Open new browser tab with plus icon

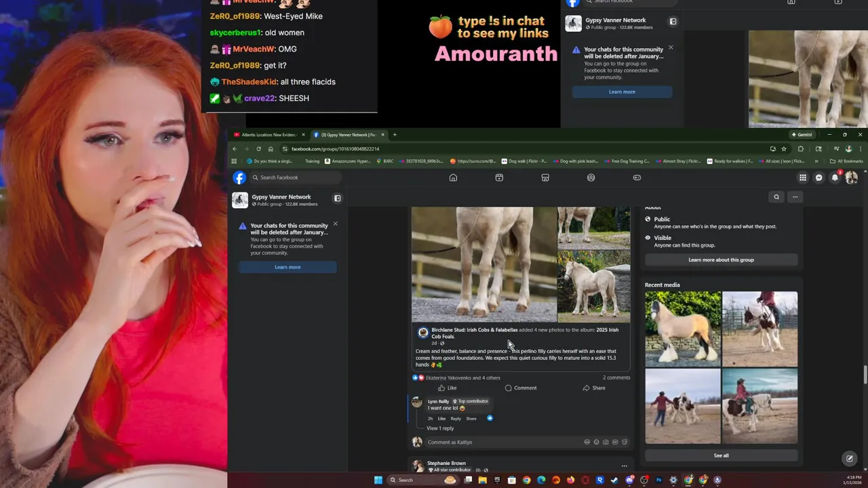click(x=395, y=135)
